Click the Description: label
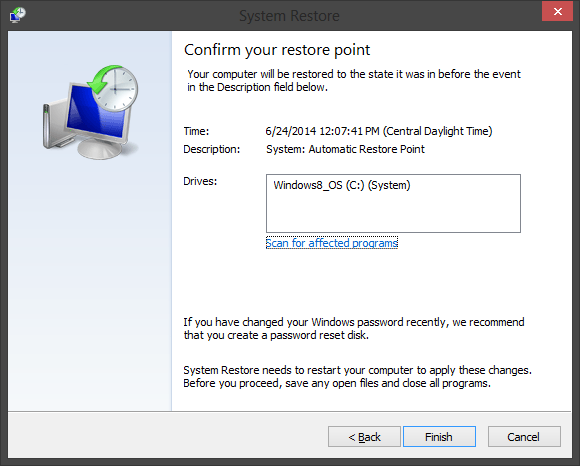The width and height of the screenshot is (580, 466). click(212, 149)
